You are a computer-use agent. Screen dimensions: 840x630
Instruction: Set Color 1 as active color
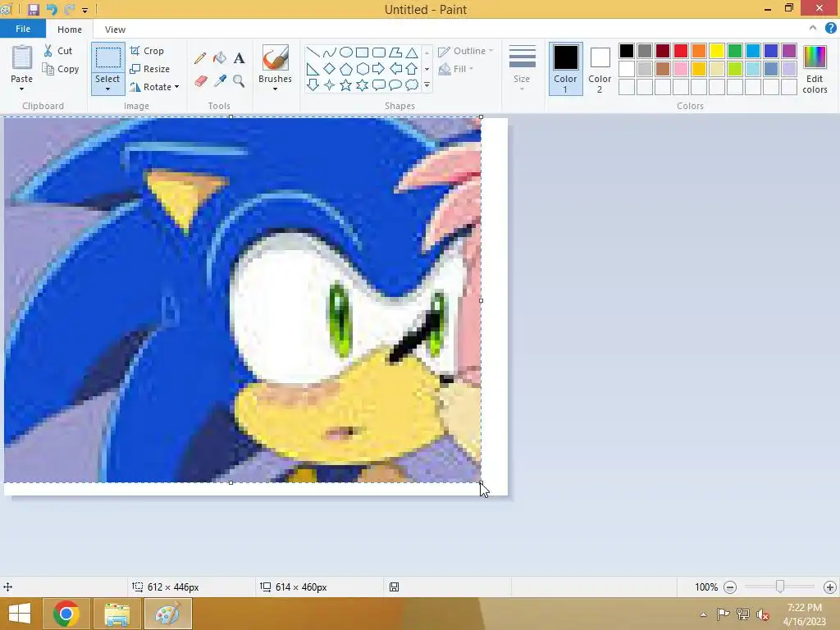pyautogui.click(x=565, y=69)
